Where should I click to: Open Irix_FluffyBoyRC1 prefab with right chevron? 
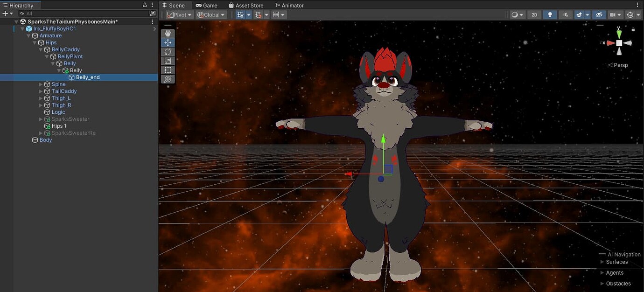pyautogui.click(x=154, y=28)
